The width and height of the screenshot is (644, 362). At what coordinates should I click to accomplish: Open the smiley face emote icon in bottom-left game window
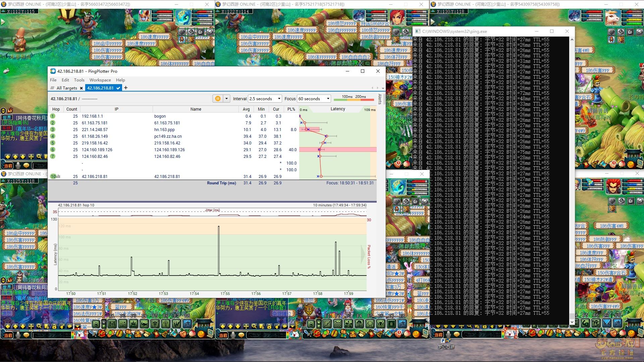tap(201, 334)
